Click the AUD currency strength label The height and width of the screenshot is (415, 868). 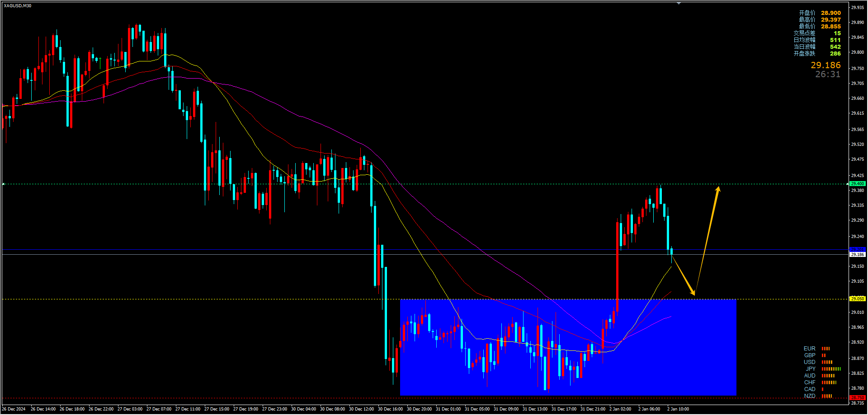[x=810, y=376]
